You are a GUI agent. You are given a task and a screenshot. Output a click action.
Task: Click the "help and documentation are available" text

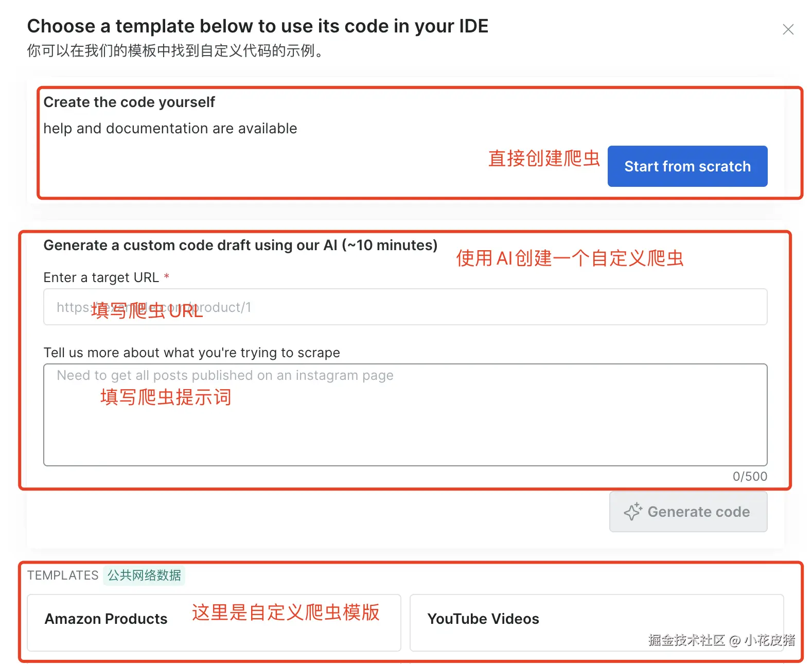170,128
